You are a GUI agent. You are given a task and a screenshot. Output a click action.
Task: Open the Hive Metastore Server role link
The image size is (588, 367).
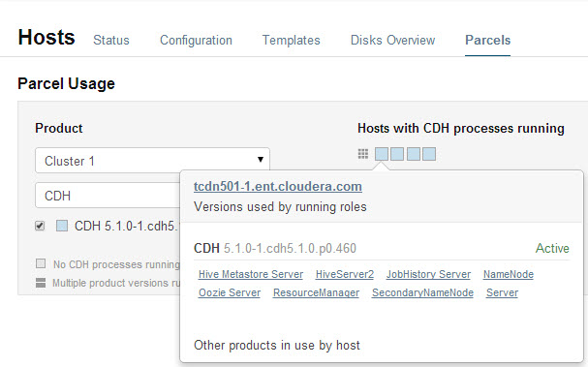(251, 274)
